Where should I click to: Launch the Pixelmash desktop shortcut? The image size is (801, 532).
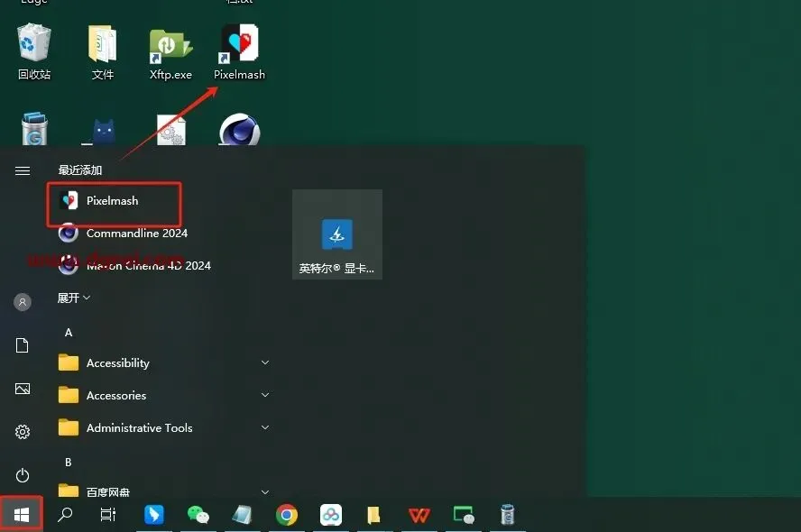(239, 52)
